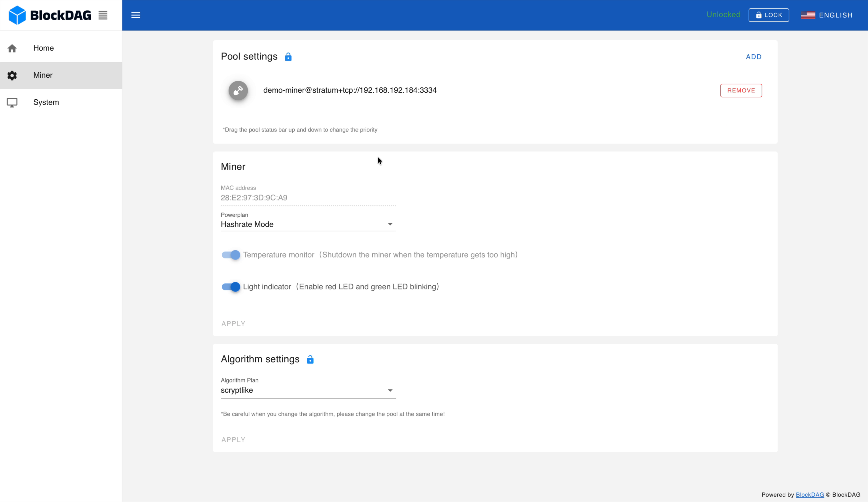The height and width of the screenshot is (502, 868).
Task: Click the LOCK button in the top bar
Action: click(x=769, y=15)
